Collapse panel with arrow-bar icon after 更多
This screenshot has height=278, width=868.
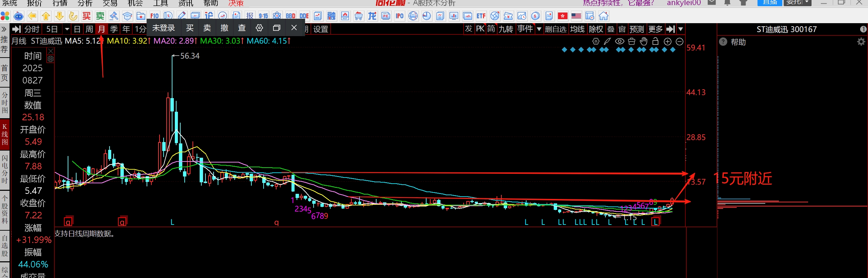tap(670, 29)
